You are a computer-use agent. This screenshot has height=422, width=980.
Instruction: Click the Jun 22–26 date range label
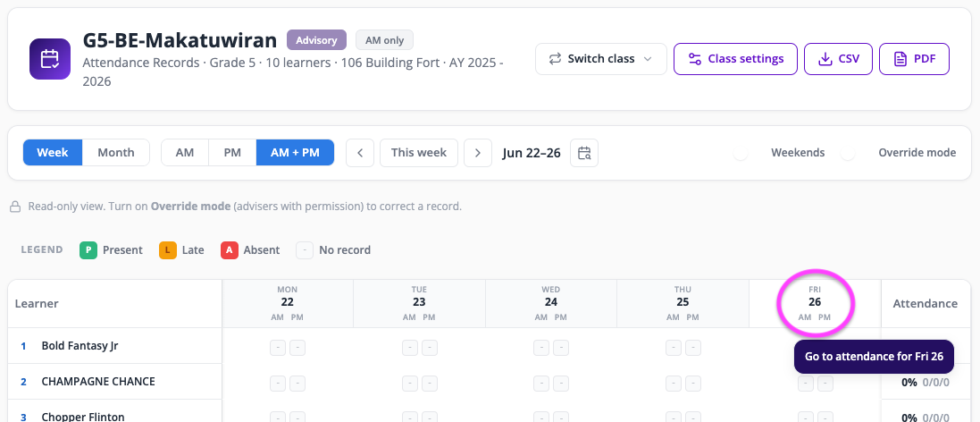pos(532,153)
